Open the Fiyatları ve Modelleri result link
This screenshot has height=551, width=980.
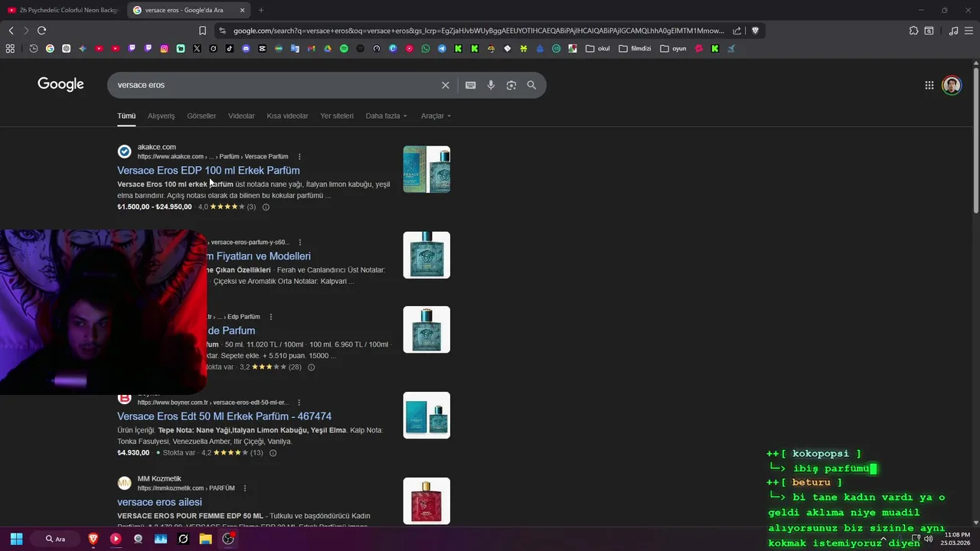[x=259, y=256]
